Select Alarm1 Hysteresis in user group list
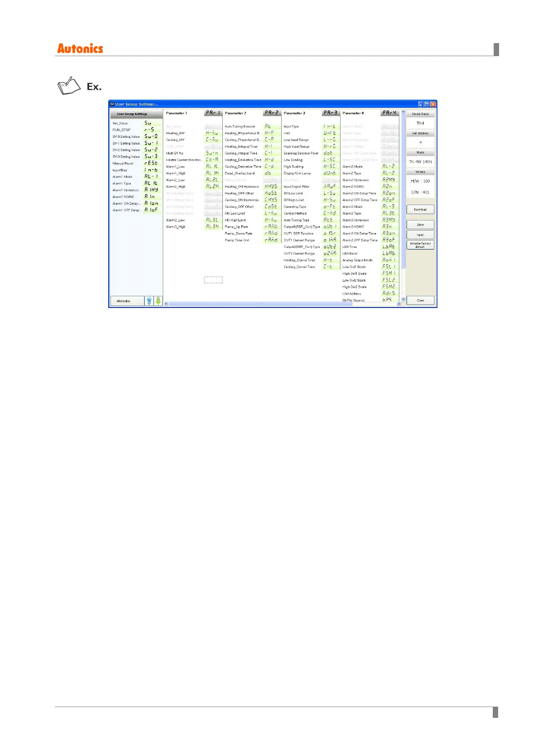Screen dimensions: 535x756 point(136,190)
